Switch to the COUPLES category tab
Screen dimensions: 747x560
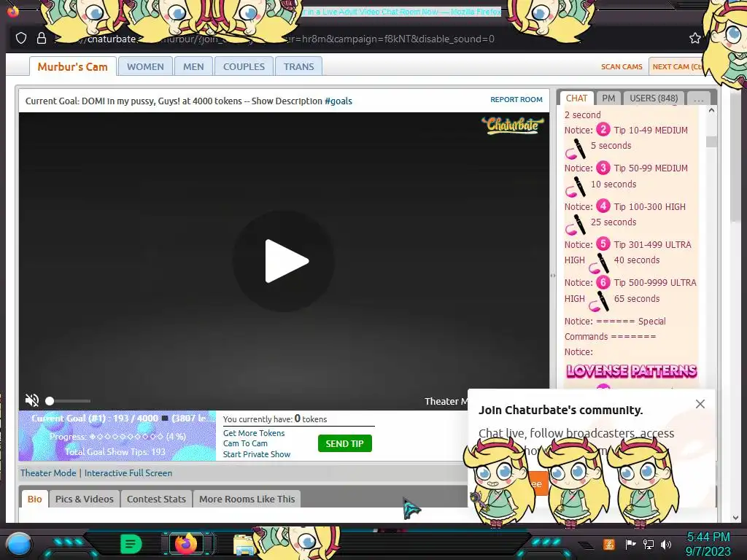(244, 66)
